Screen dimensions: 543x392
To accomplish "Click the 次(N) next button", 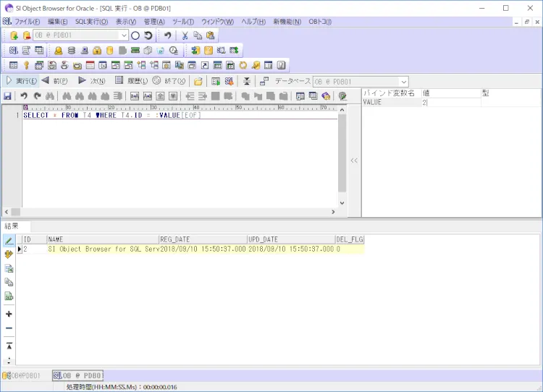I will pyautogui.click(x=92, y=81).
